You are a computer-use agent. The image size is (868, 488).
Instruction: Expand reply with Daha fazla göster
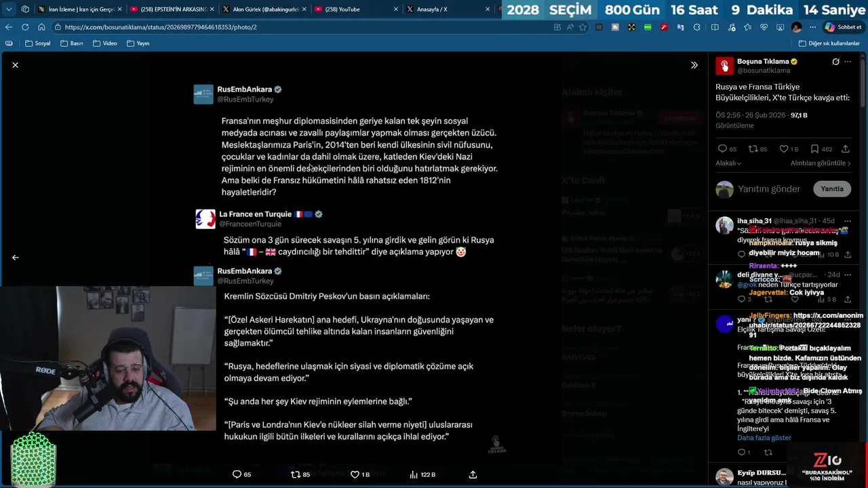764,438
